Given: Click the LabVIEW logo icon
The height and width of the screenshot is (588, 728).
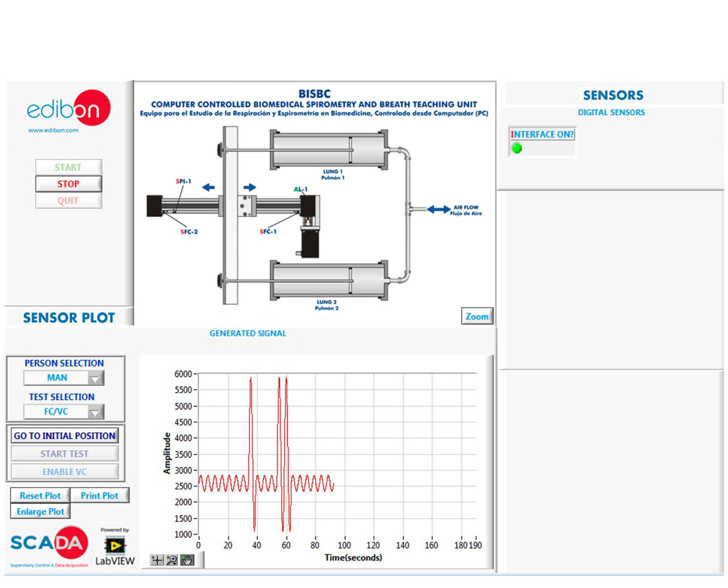Looking at the screenshot, I should coord(115,546).
